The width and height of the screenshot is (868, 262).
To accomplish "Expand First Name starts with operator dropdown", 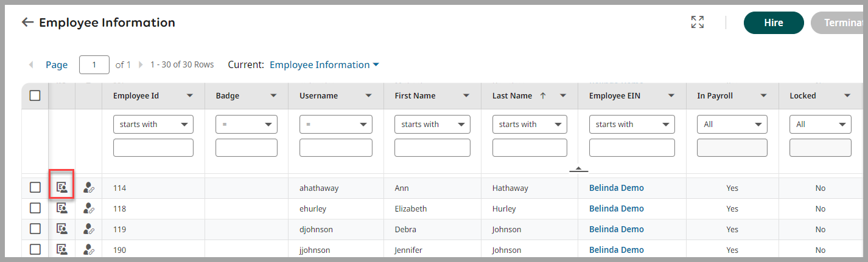I will pyautogui.click(x=432, y=124).
